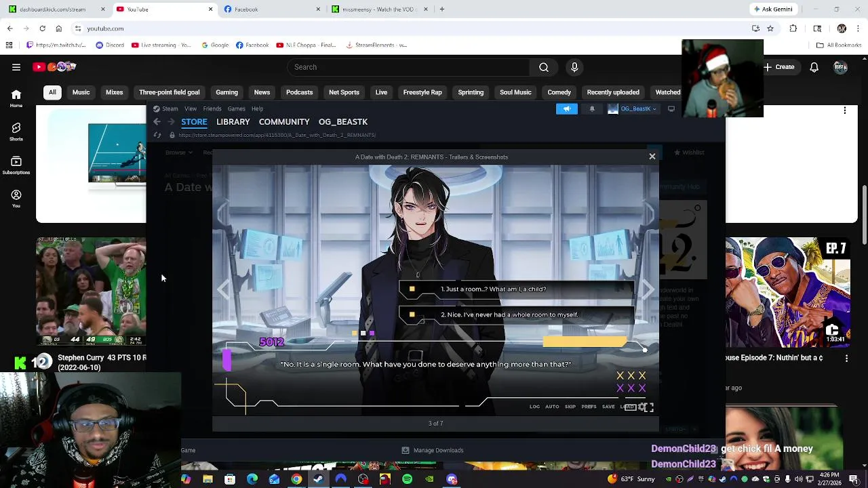The height and width of the screenshot is (488, 868).
Task: Switch to Facebook browser tab
Action: 271,9
